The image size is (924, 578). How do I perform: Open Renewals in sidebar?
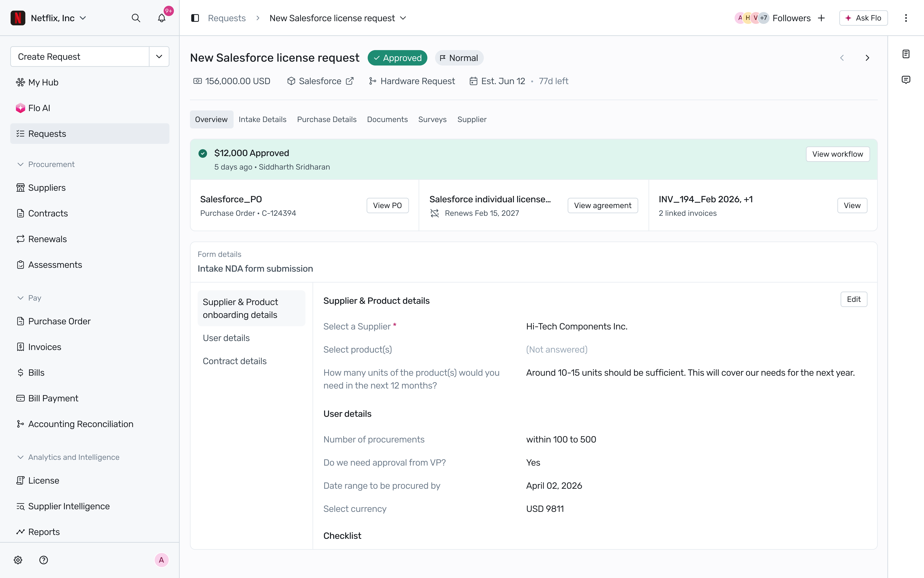90,239
